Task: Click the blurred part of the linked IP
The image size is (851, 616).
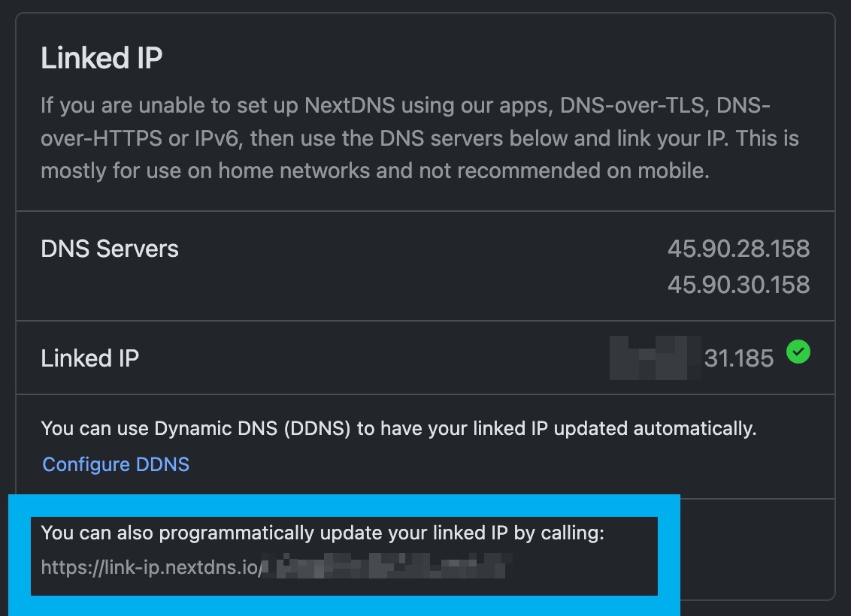Action: (655, 358)
